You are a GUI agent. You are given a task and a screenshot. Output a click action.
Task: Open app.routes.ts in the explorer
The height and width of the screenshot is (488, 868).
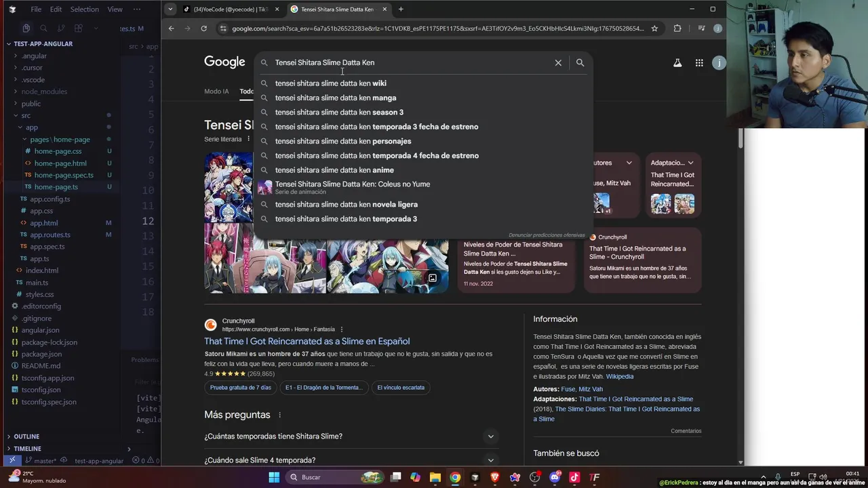point(50,235)
